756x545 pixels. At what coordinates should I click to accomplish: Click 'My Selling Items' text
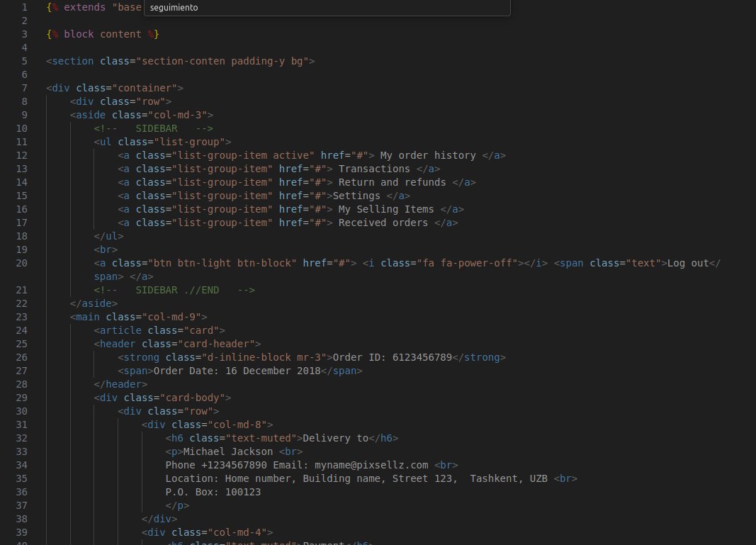point(386,209)
